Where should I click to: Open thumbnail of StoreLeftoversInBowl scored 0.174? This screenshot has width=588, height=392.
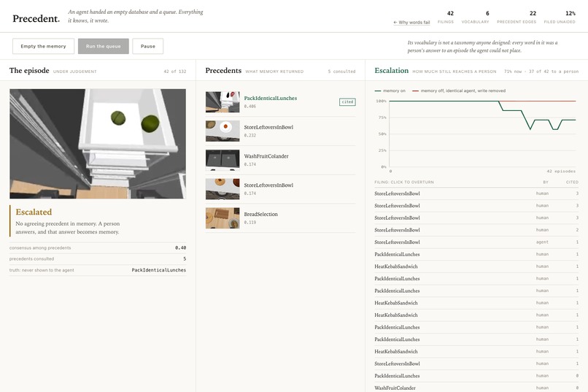(x=223, y=189)
